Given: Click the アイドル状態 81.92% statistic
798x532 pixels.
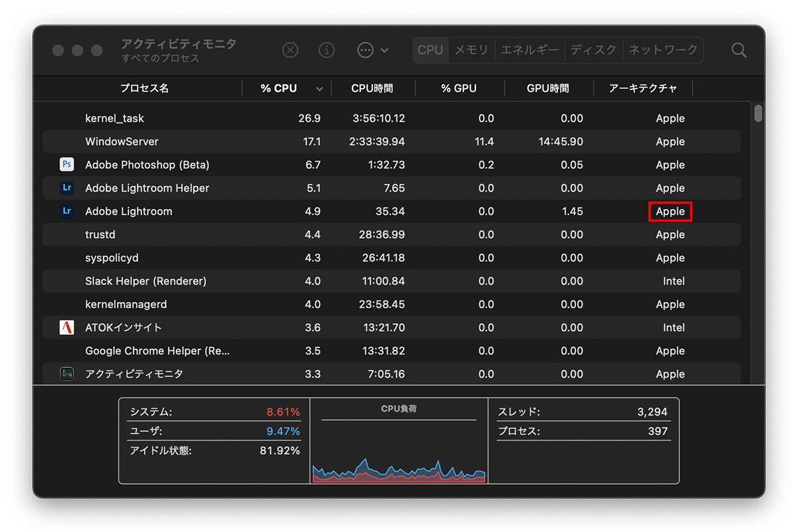Looking at the screenshot, I should 214,451.
